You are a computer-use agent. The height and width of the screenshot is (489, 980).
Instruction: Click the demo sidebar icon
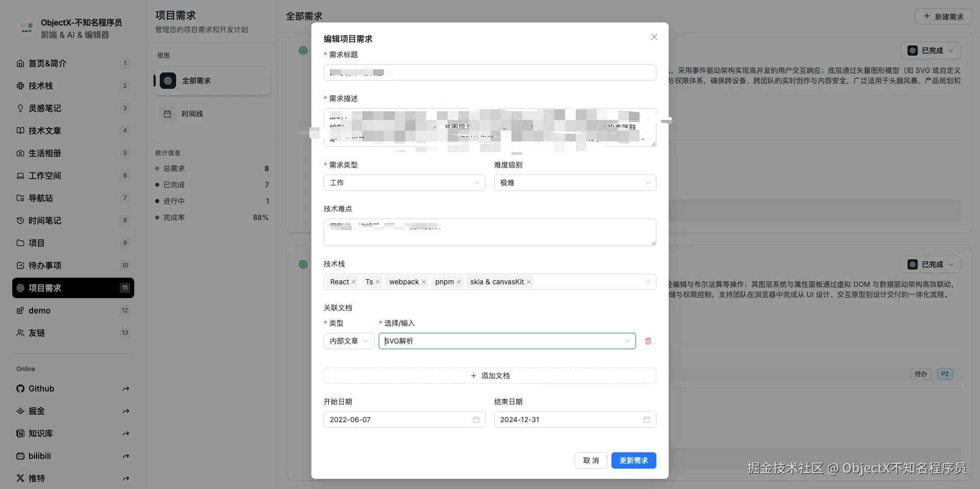[x=20, y=310]
